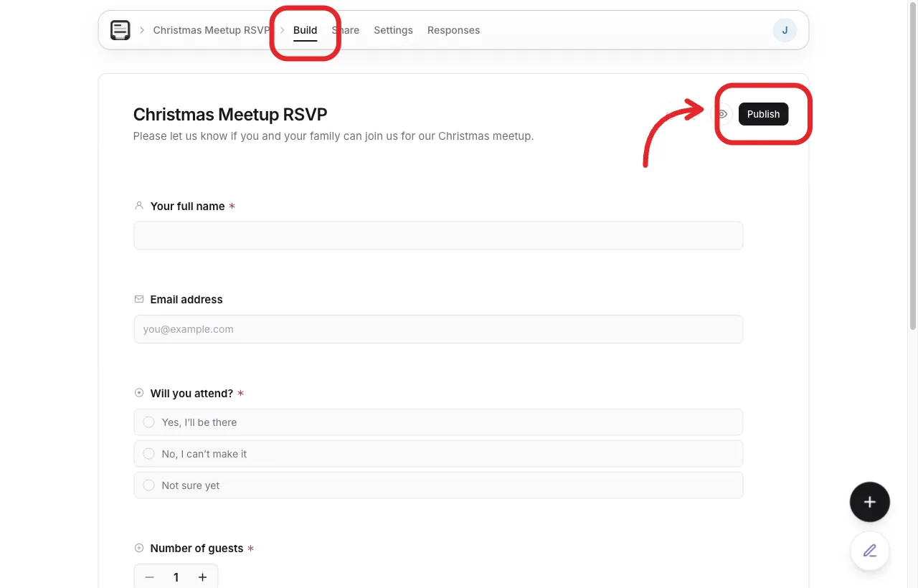Click the pencil edit floating button
The image size is (918, 588).
click(x=870, y=551)
